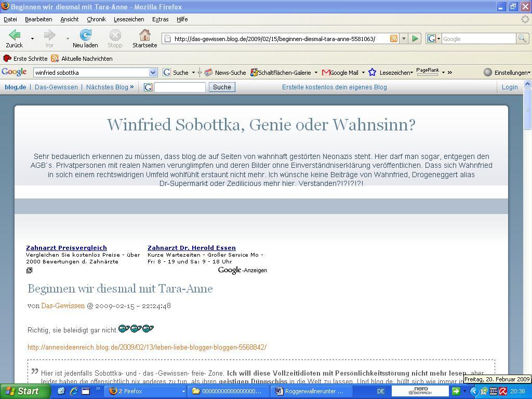
Task: Expand the address bar history dropdown
Action: [x=403, y=39]
